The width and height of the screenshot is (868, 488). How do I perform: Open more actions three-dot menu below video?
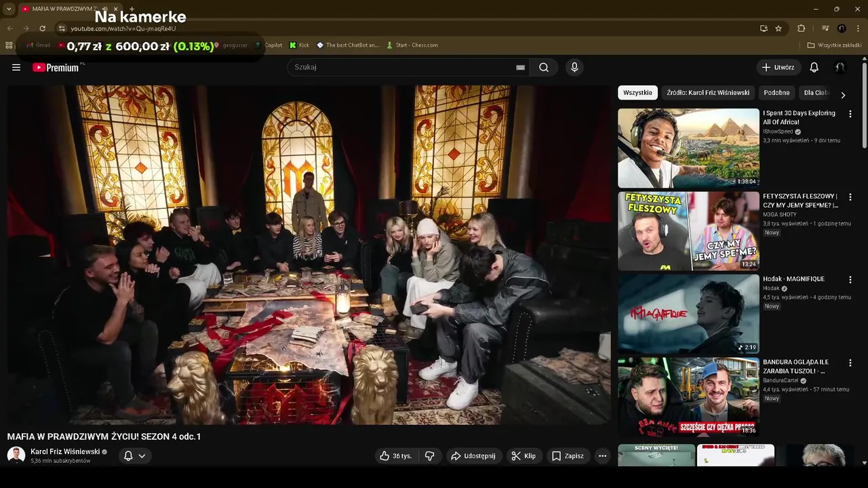pos(602,456)
